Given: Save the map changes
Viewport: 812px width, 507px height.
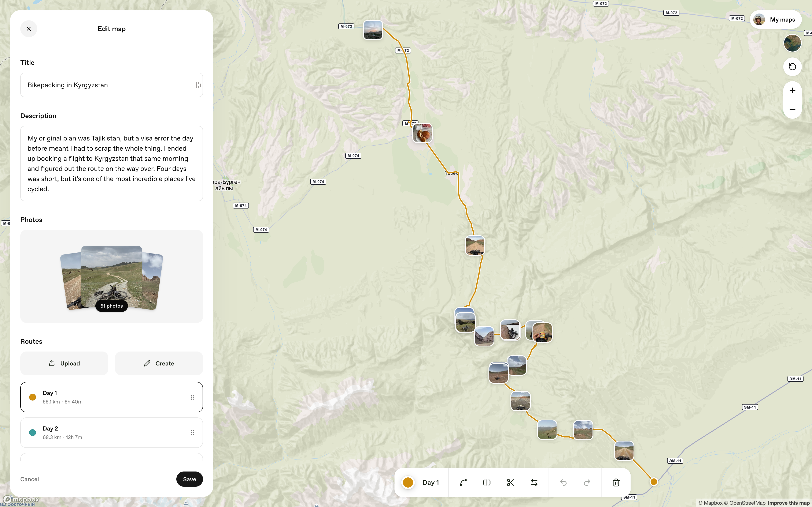Looking at the screenshot, I should coord(189,479).
